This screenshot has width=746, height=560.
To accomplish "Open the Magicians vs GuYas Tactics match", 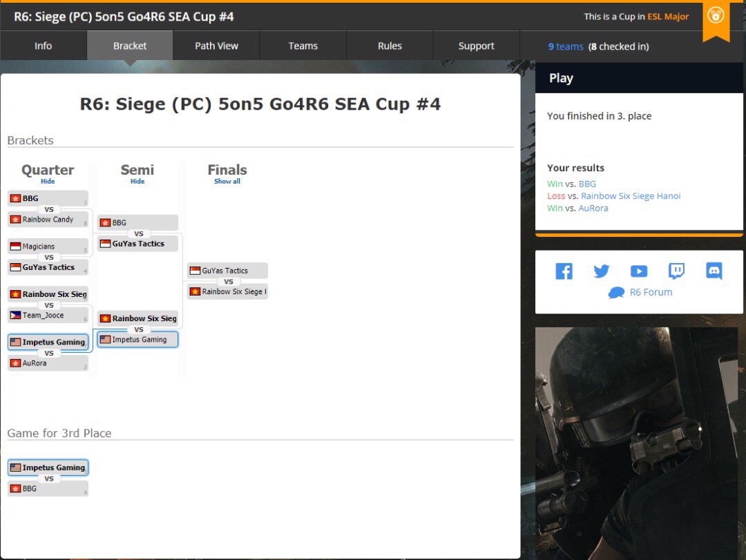I will point(49,258).
